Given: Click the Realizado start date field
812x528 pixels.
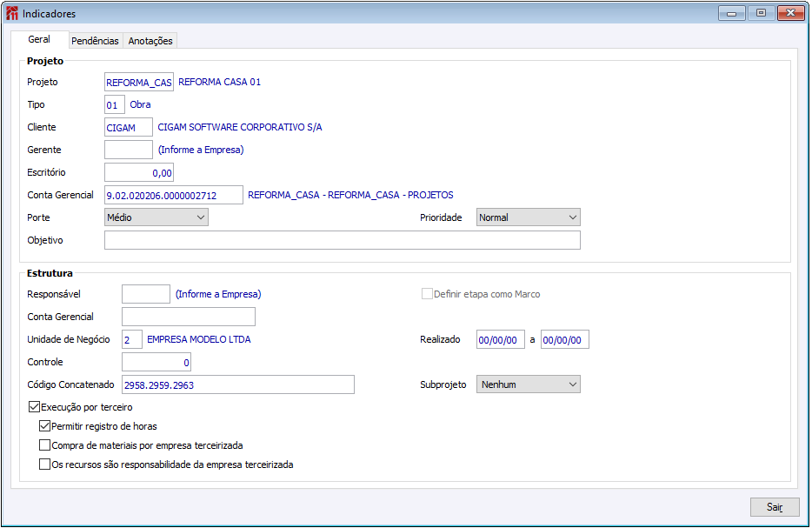Looking at the screenshot, I should click(x=500, y=340).
